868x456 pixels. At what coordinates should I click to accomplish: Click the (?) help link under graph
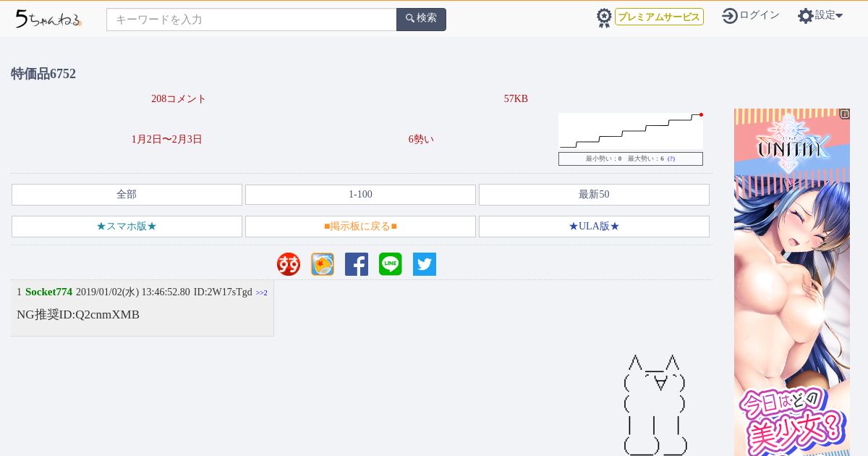coord(671,159)
